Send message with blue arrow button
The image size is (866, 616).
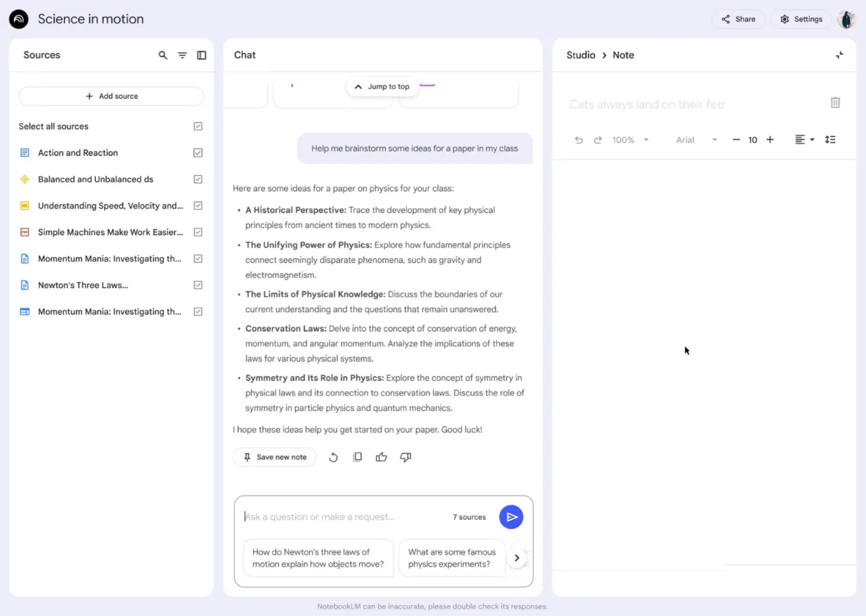(511, 517)
